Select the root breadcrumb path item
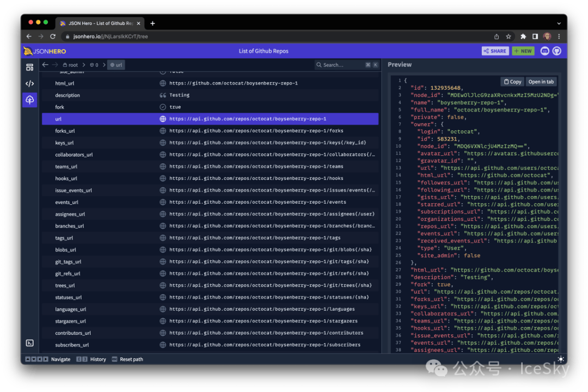Image resolution: width=588 pixels, height=392 pixels. coord(70,65)
